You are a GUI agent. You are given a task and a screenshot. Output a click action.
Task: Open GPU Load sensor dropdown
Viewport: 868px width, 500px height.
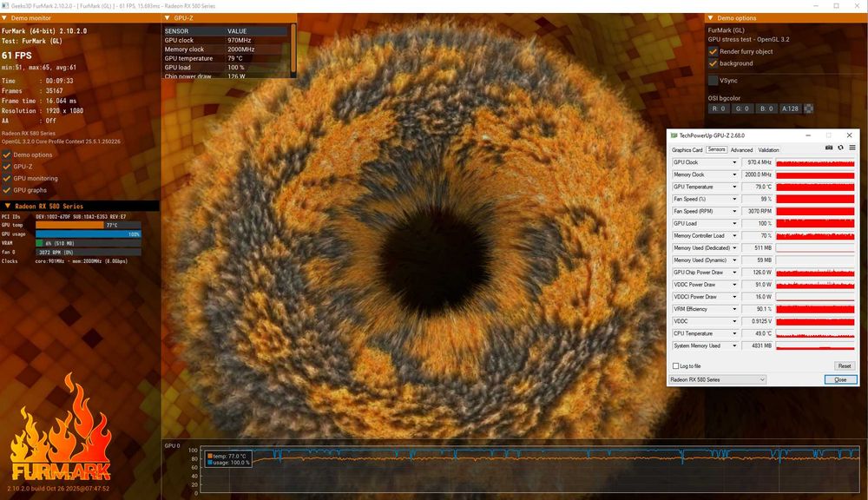coord(734,223)
